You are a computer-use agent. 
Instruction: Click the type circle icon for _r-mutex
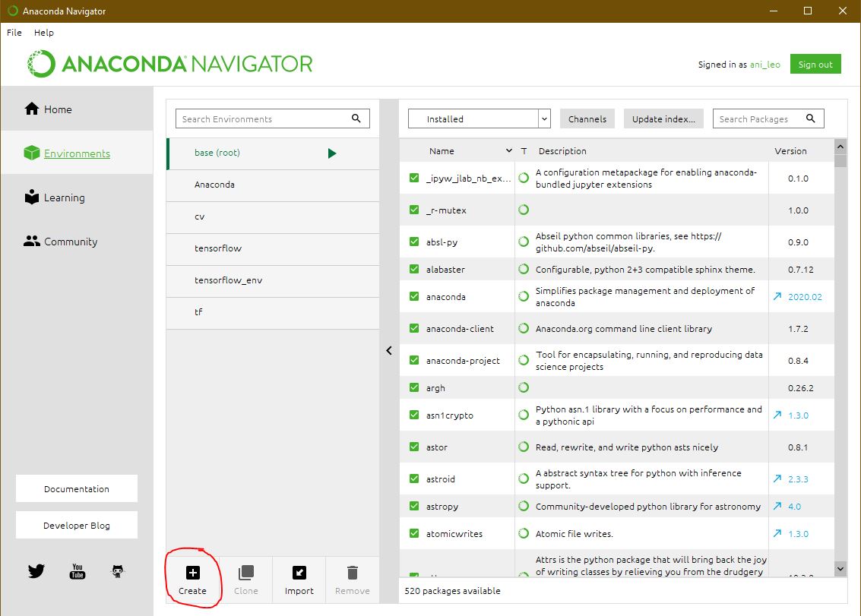(524, 210)
